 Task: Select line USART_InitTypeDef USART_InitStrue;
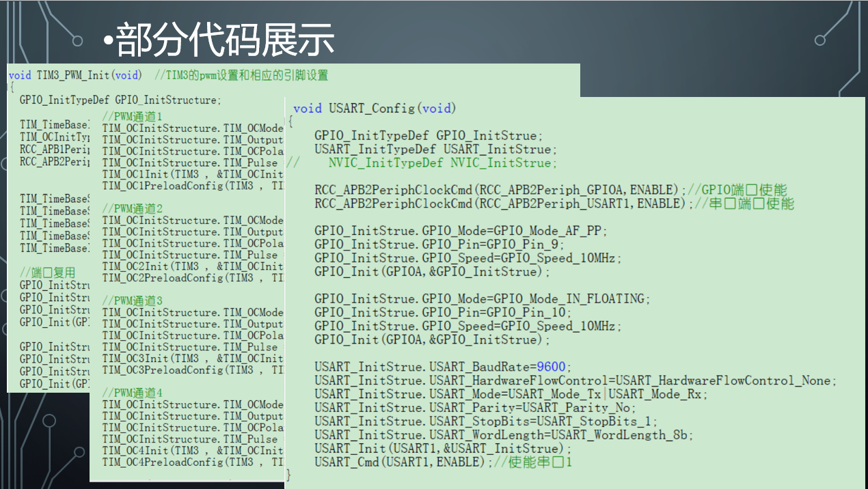point(435,149)
